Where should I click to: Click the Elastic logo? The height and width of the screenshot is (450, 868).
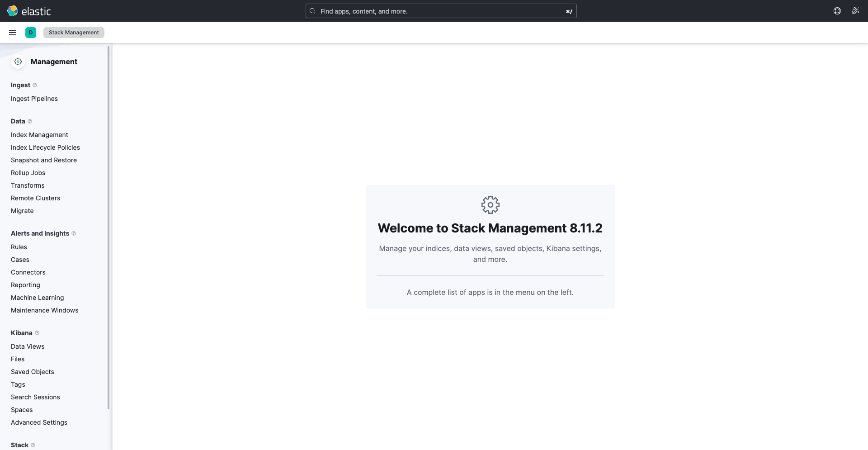[x=29, y=11]
